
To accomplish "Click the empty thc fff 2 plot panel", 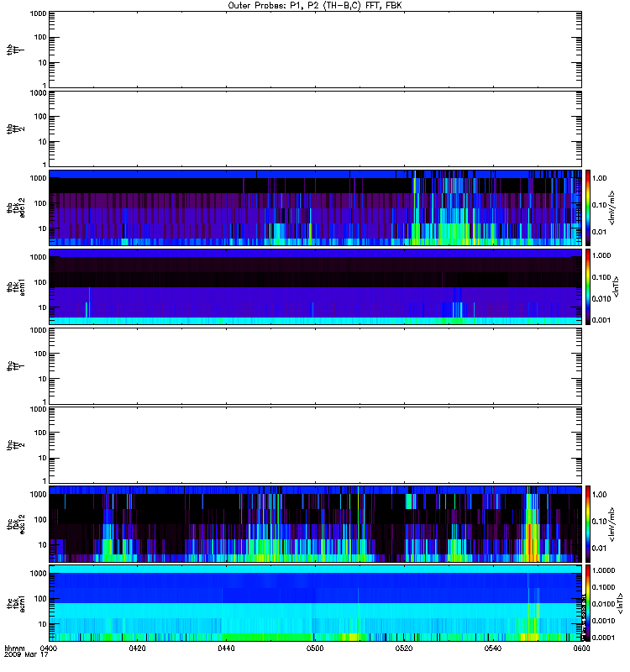I will (315, 445).
